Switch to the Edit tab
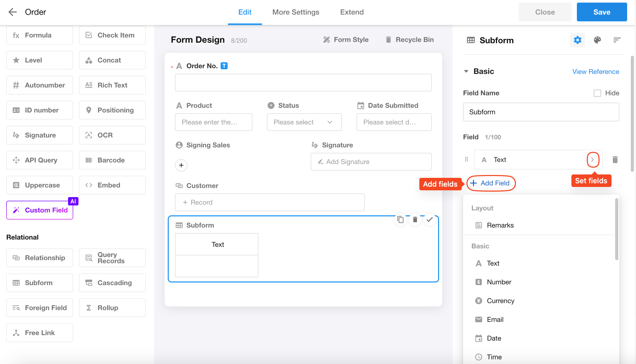 (245, 12)
